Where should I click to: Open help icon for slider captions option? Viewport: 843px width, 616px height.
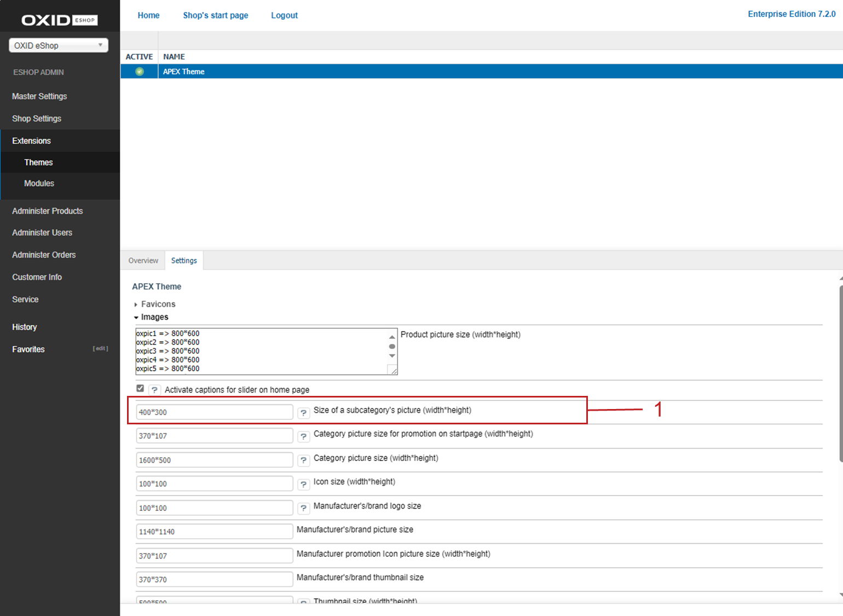tap(154, 390)
